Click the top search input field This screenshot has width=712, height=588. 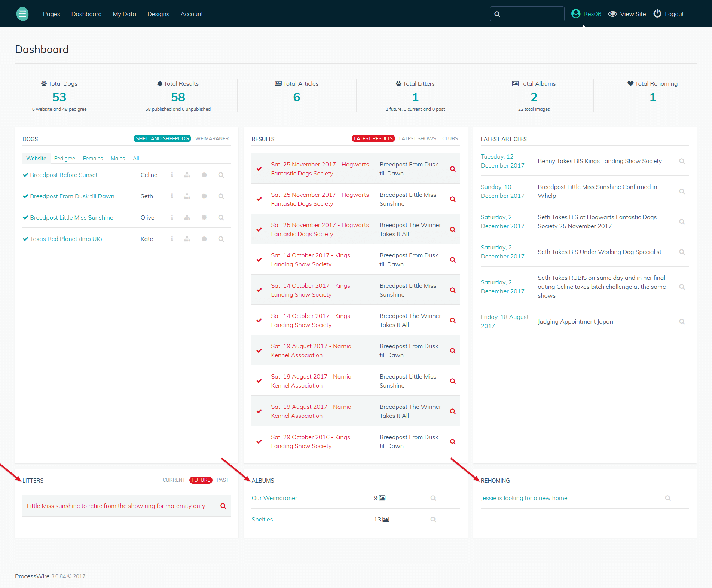(x=527, y=14)
